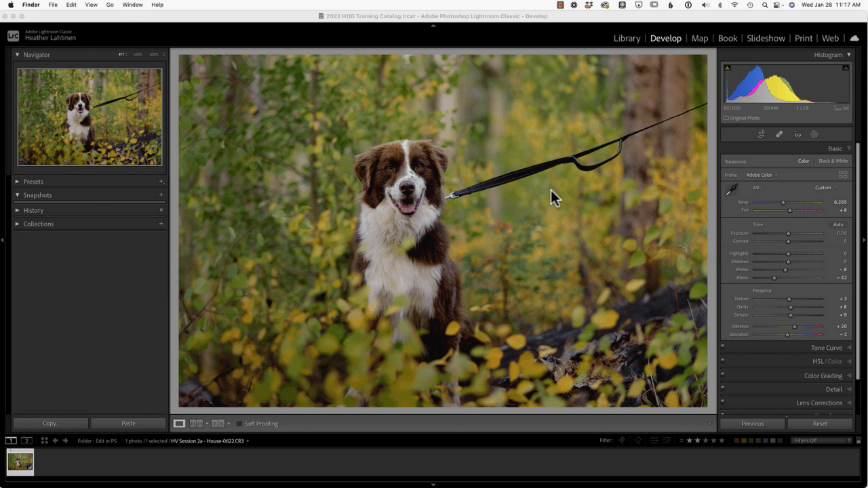Open the Filters Off dropdown
This screenshot has width=868, height=488.
pos(821,441)
